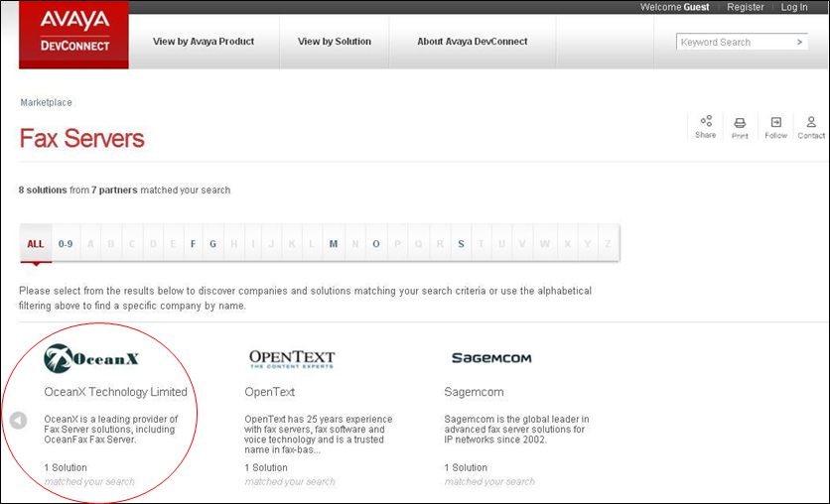
Task: Click the OceanX logo
Action: 91,358
